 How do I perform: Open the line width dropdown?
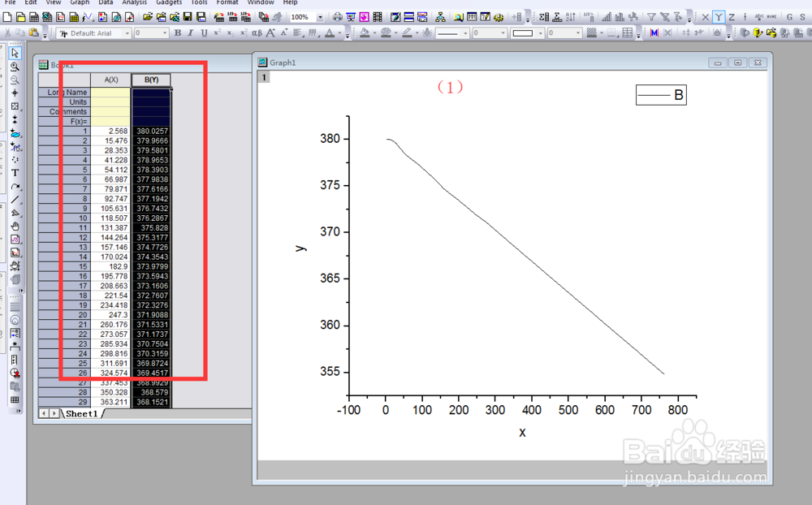point(503,33)
